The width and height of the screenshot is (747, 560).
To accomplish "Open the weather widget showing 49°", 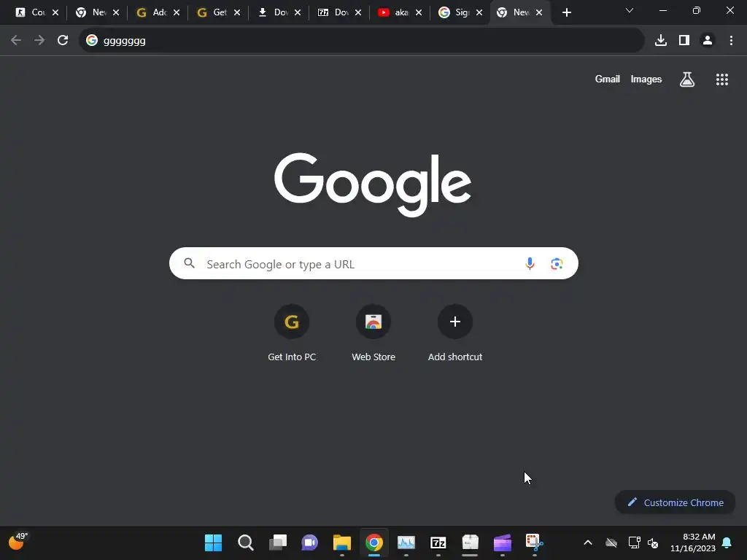I will (x=18, y=542).
